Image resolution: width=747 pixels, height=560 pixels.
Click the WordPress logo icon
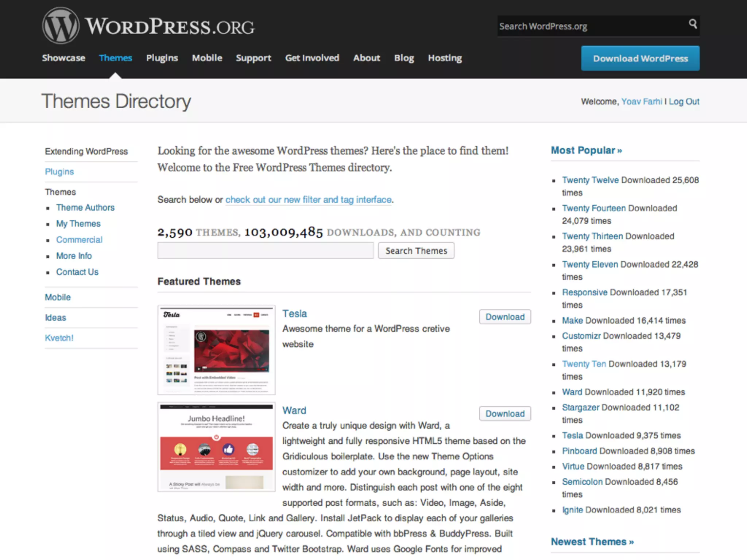(61, 26)
